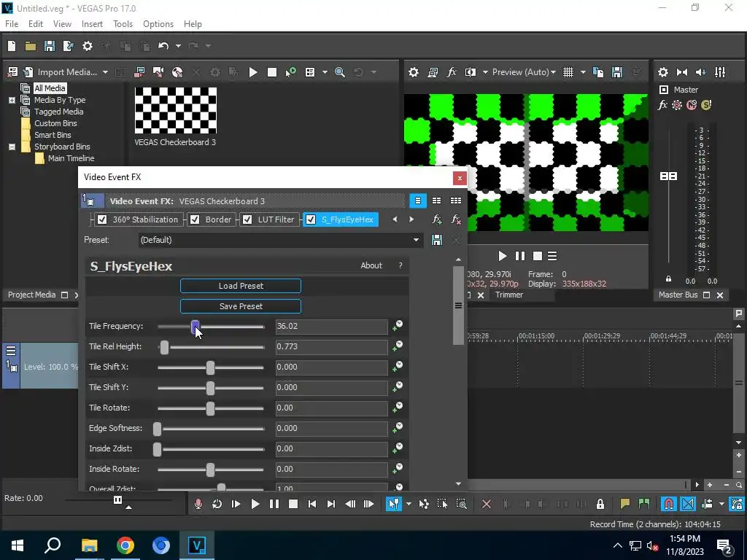Save preview snapshot to file
The width and height of the screenshot is (747, 560).
pos(617,72)
